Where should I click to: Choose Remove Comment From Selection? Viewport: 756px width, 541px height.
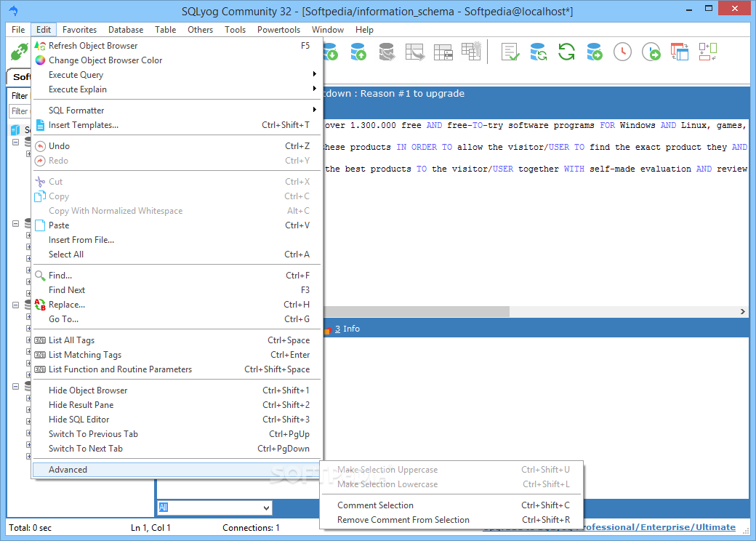coord(451,520)
